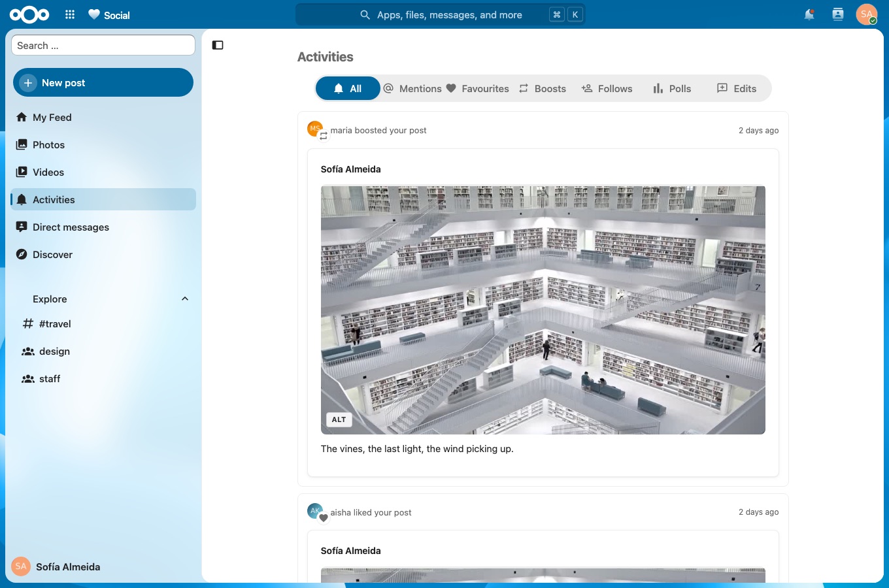Click Sofía Almeida profile at sidebar bottom
Image resolution: width=889 pixels, height=588 pixels.
click(68, 567)
